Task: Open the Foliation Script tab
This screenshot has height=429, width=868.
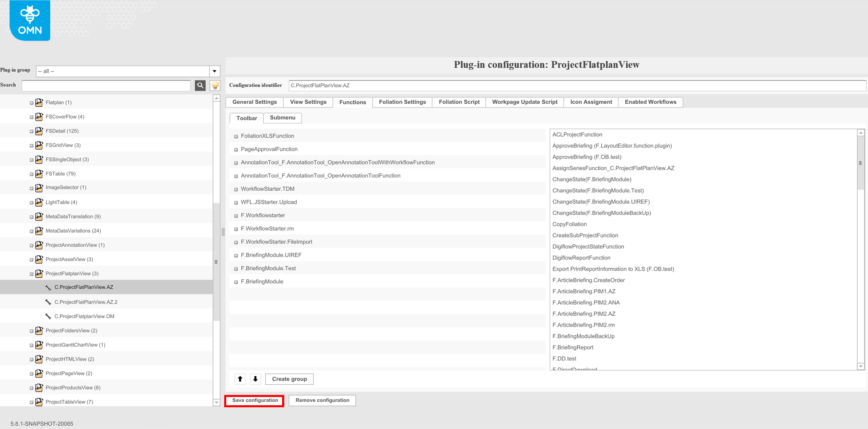Action: pos(459,102)
